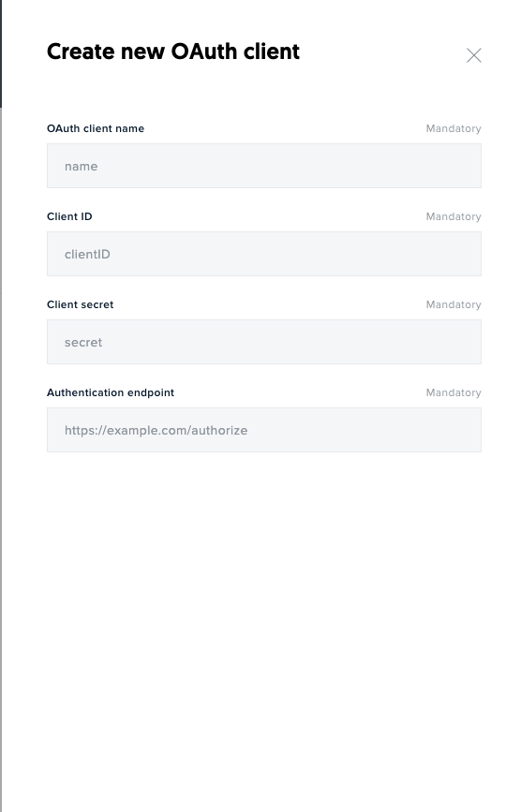Viewport: 520px width, 812px height.
Task: Click the dark sidebar strip at left edge
Action: pos(1,54)
